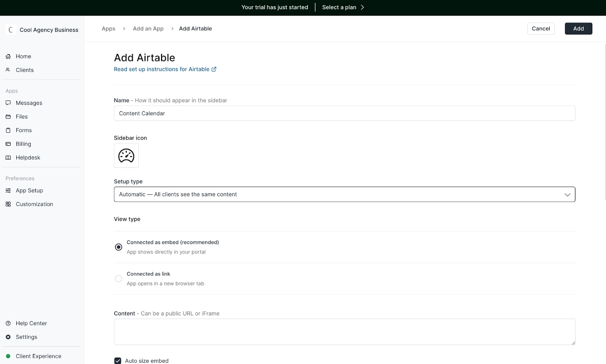Viewport: 606px width, 364px height.
Task: Click the Settings gear icon
Action: point(8,337)
